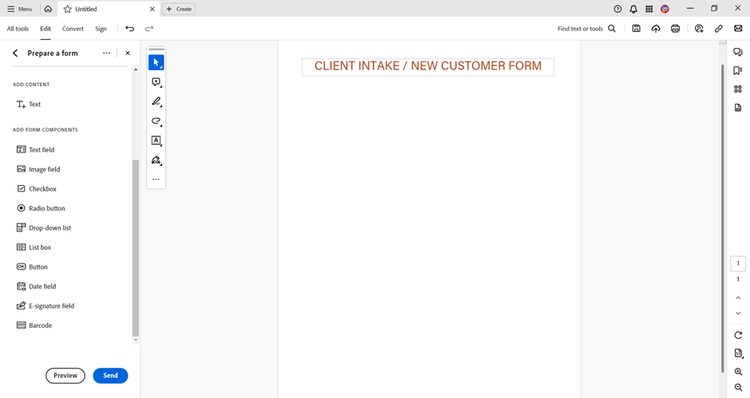Image resolution: width=750 pixels, height=398 pixels.
Task: Switch to the Sign tab
Action: (x=100, y=29)
